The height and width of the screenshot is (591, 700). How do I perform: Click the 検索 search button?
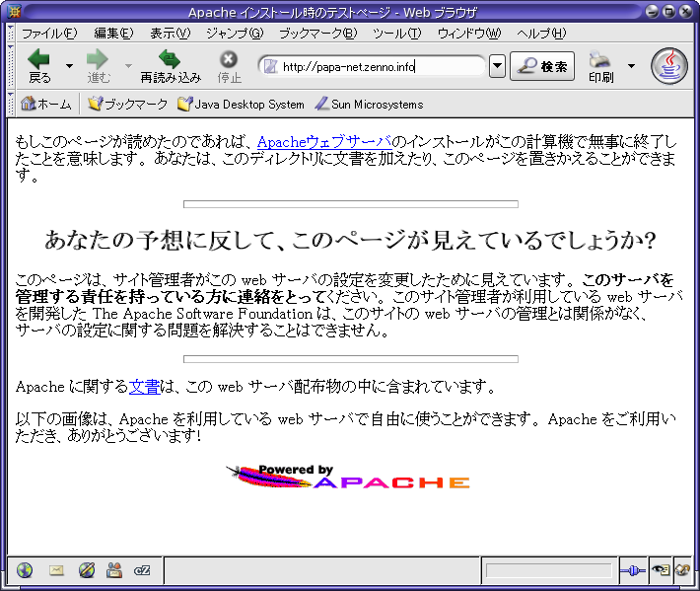click(542, 66)
